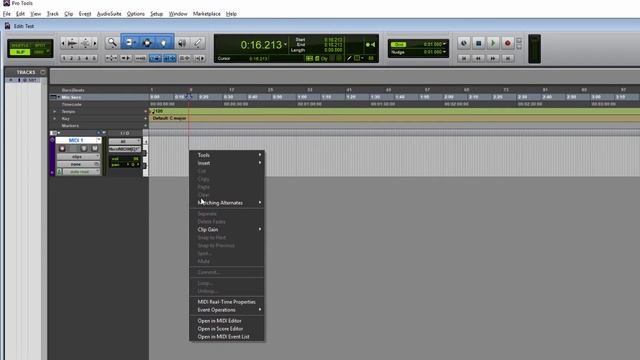The height and width of the screenshot is (360, 640).
Task: Choose Open in Score Editor
Action: pyautogui.click(x=227, y=329)
